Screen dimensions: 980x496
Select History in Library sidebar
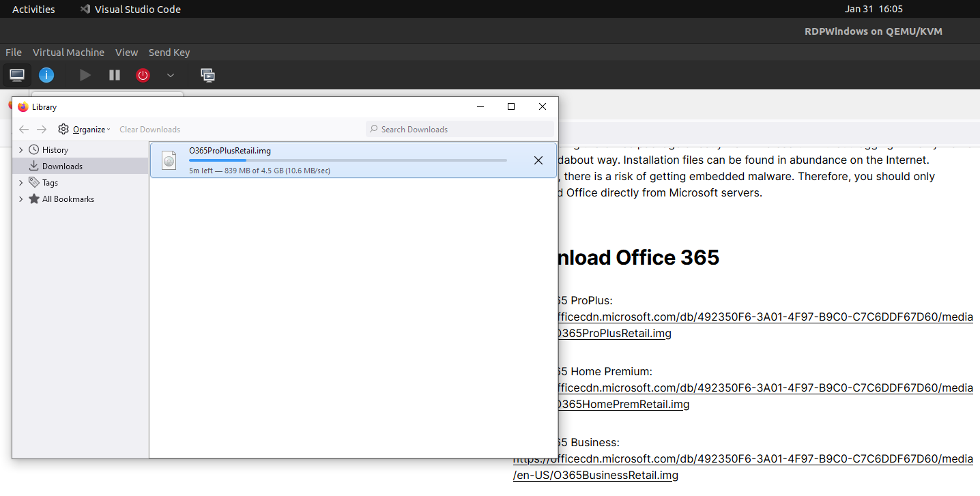coord(55,150)
